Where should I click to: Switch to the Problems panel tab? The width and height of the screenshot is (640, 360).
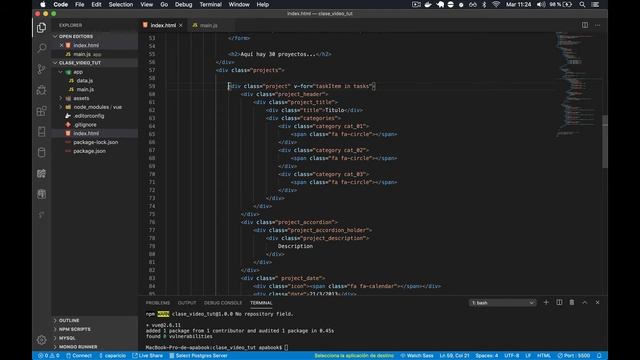158,303
